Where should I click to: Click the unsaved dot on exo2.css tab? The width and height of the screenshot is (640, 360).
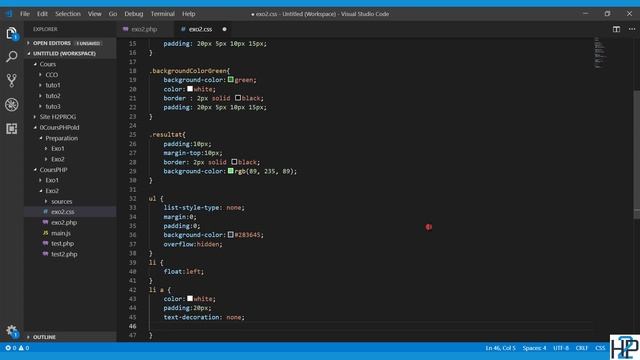pyautogui.click(x=224, y=29)
